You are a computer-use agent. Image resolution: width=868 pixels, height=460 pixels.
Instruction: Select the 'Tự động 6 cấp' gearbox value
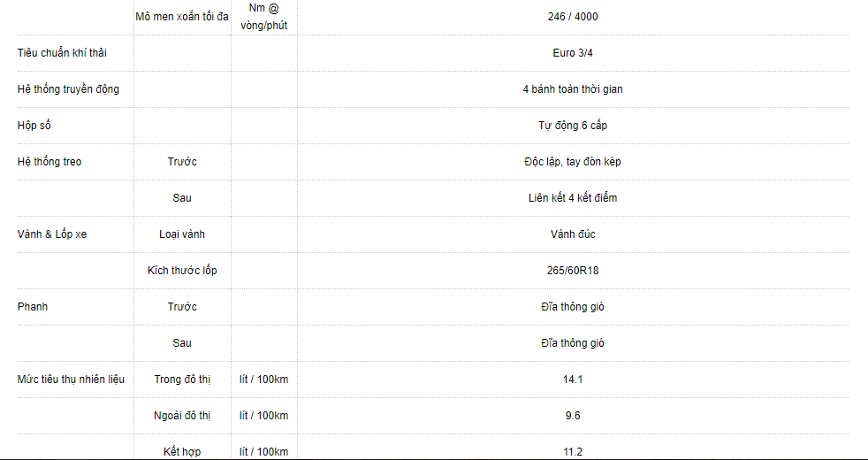click(573, 126)
